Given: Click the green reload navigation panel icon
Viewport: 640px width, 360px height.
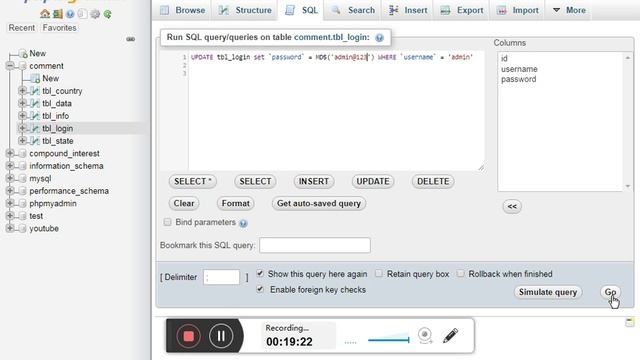Looking at the screenshot, I should click(107, 14).
